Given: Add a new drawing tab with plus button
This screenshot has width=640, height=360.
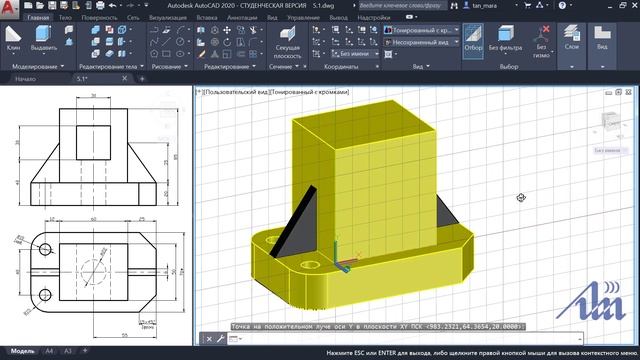Looking at the screenshot, I should click(x=142, y=79).
